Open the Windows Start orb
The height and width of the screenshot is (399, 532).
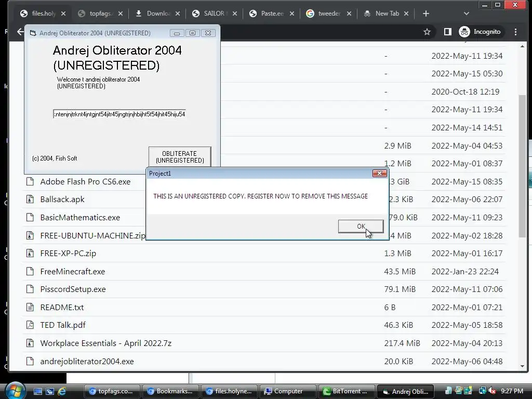click(x=14, y=390)
